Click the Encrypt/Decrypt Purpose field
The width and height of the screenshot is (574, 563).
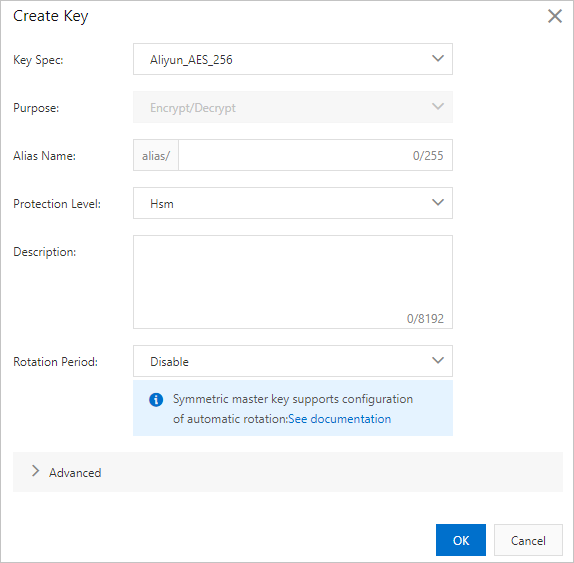293,107
